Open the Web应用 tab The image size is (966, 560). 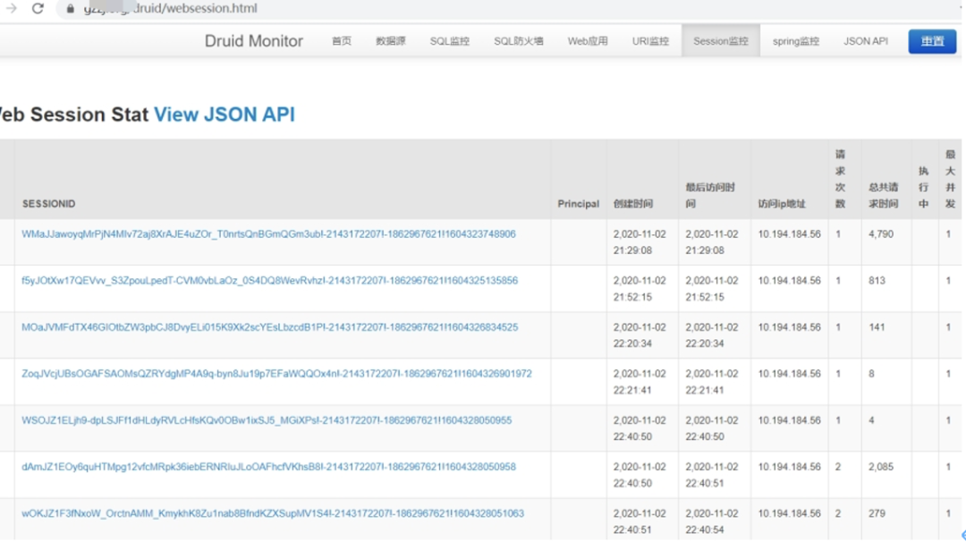[x=587, y=41]
